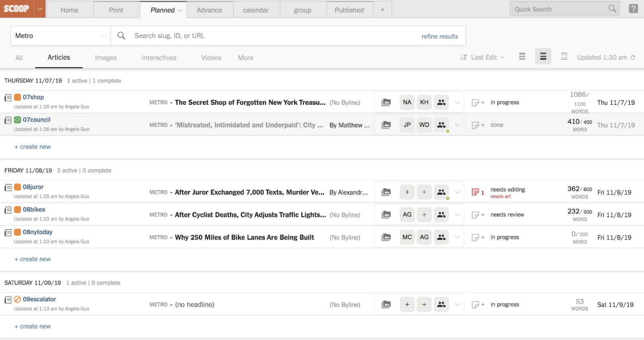This screenshot has width=644, height=340.
Task: Click the help question mark icon
Action: (x=633, y=9)
